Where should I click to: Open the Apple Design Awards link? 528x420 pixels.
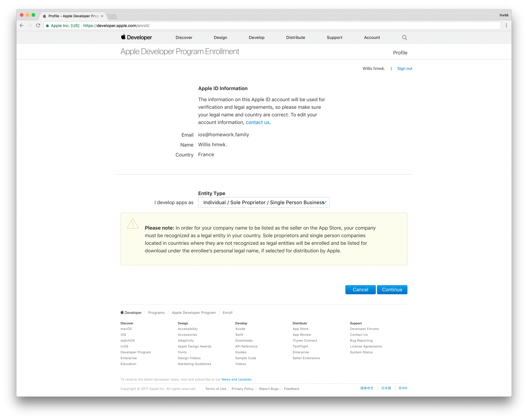[x=194, y=347]
